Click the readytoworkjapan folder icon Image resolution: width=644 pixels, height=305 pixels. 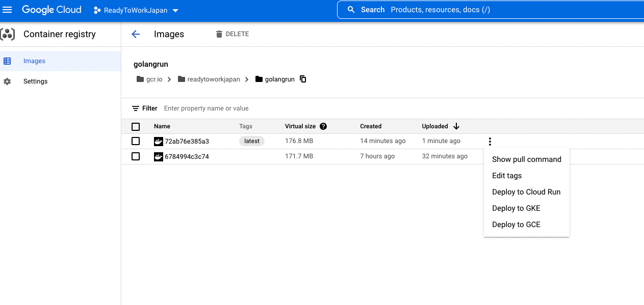[x=182, y=79]
